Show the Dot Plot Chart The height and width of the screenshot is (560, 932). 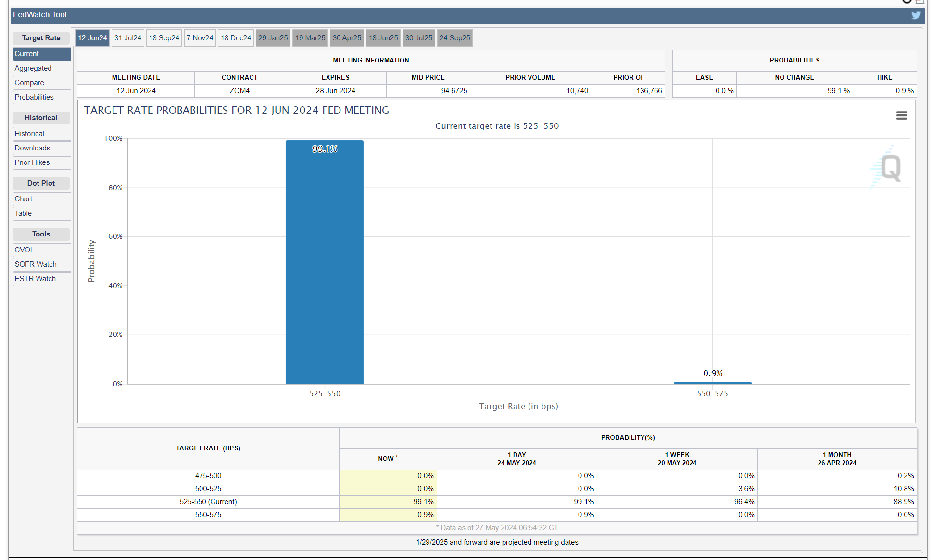24,199
